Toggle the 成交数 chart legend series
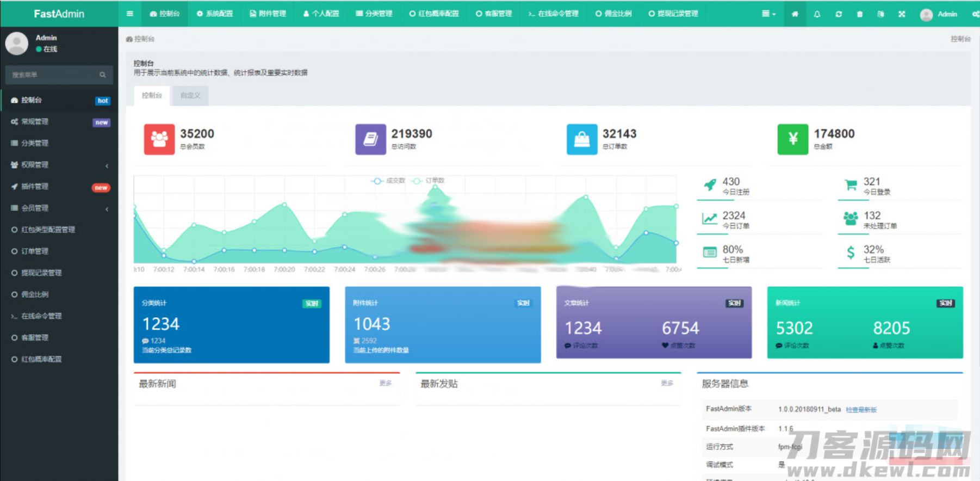The image size is (980, 481). 388,181
